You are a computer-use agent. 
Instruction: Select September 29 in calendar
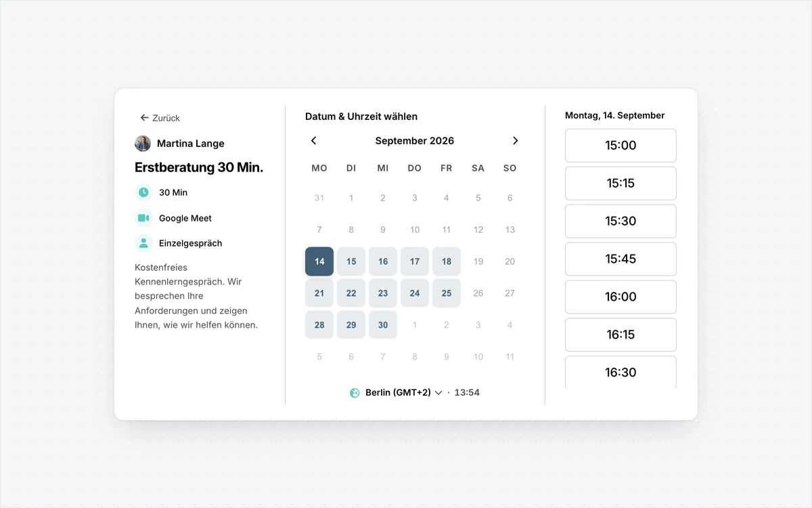coord(351,325)
